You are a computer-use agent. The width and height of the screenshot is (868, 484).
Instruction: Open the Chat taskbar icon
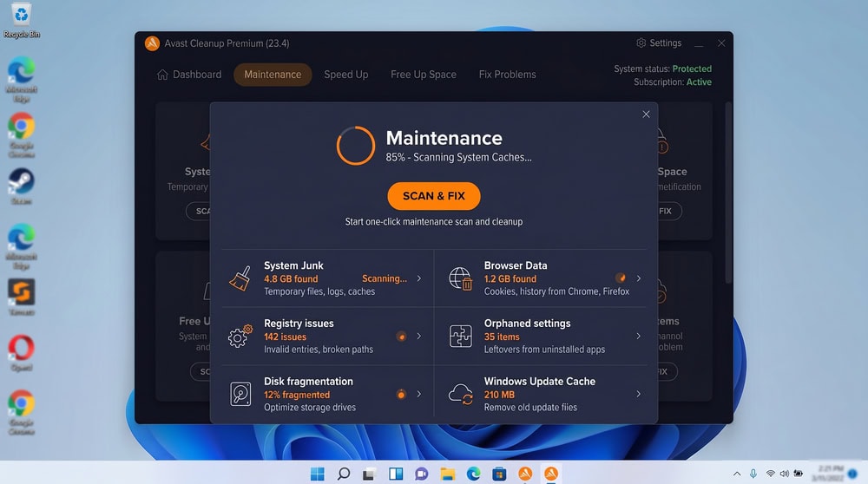421,474
